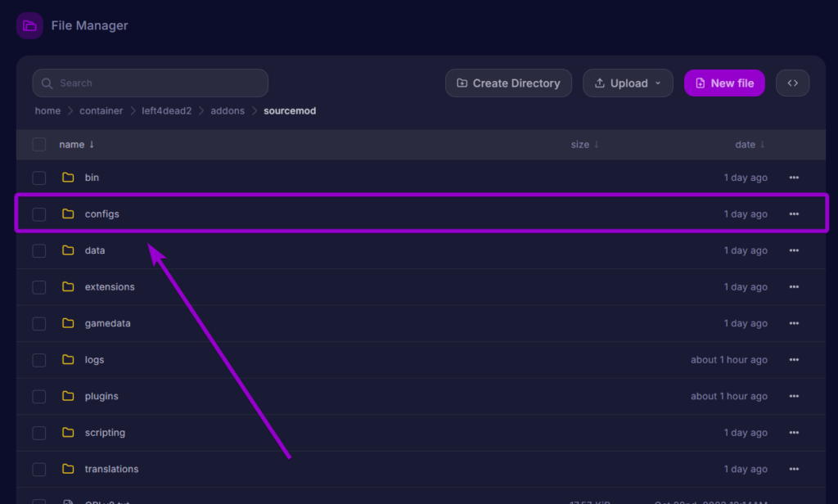Click the plugins folder icon
838x504 pixels.
point(68,396)
